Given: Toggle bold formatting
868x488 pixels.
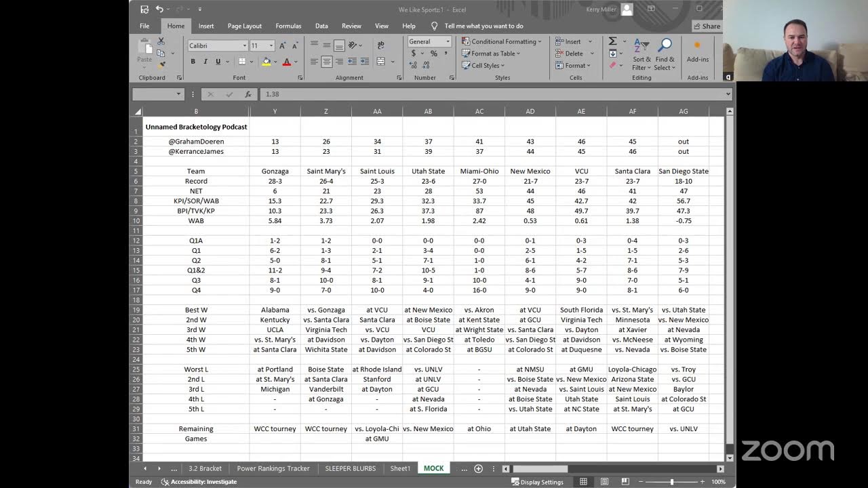Looking at the screenshot, I should (193, 62).
